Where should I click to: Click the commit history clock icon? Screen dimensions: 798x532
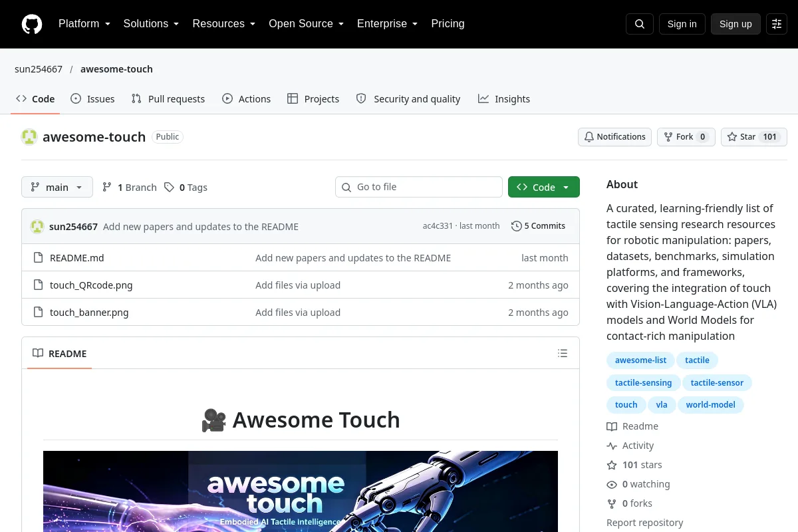[516, 226]
